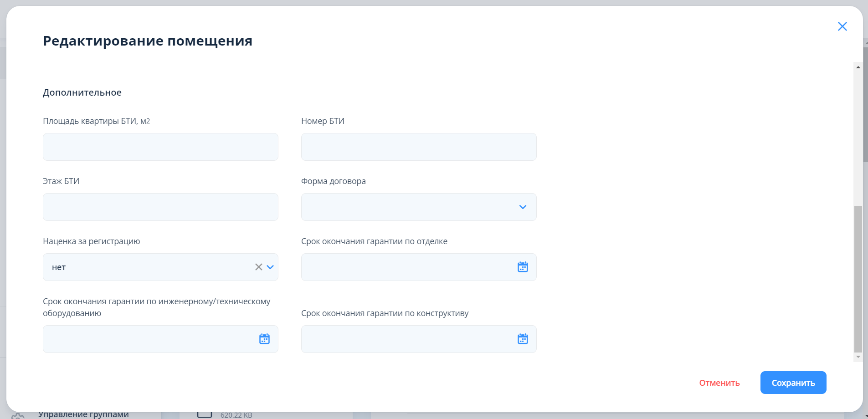Screen dimensions: 868x419
Task: Open calendar for инженерному/техническому оборудованию warranty date
Action: (x=264, y=339)
